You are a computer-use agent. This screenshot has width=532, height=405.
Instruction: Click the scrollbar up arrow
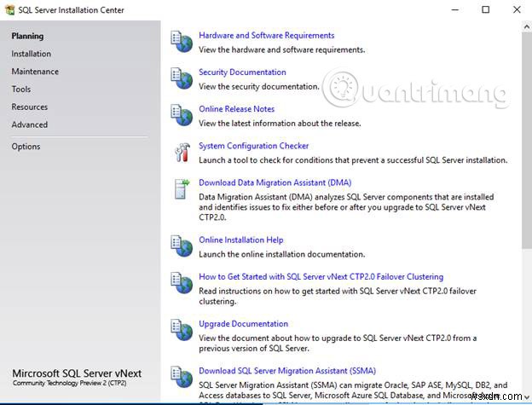pos(527,26)
